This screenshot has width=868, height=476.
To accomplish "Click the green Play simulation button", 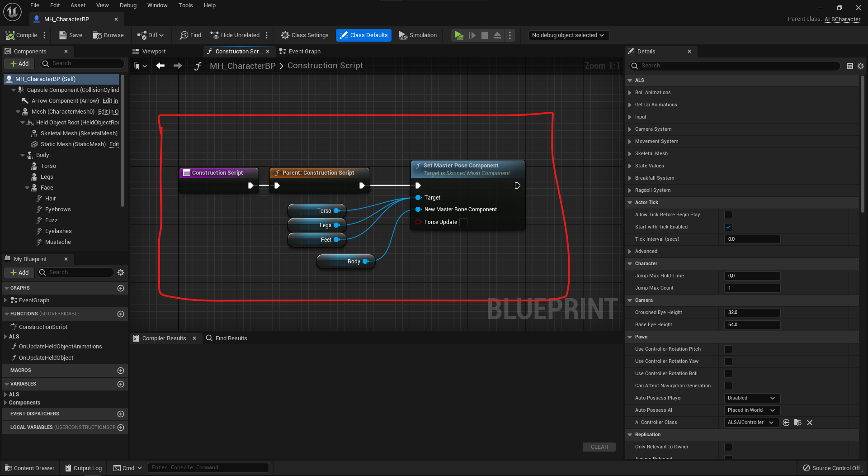I will tap(458, 35).
